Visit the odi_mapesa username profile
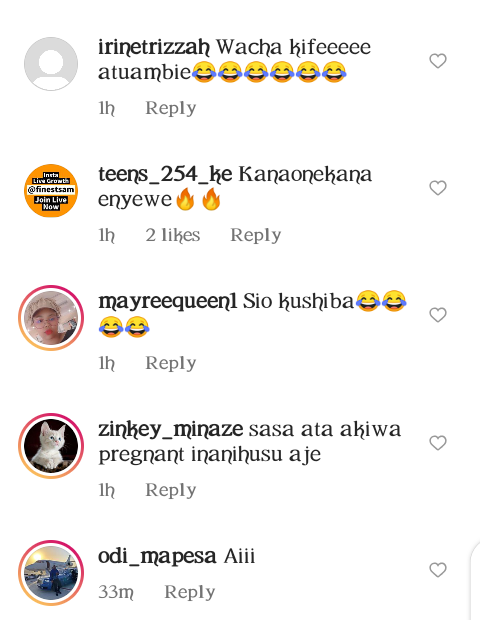Image resolution: width=480 pixels, height=620 pixels. (157, 556)
